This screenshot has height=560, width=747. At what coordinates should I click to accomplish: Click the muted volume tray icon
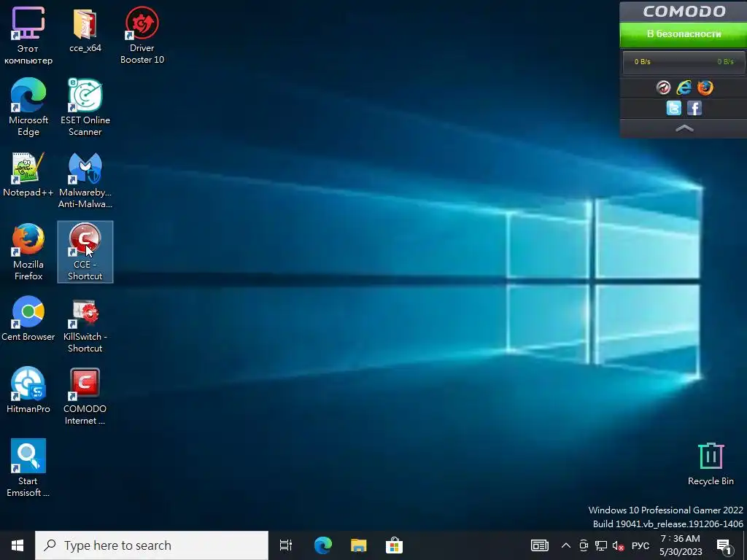click(618, 545)
